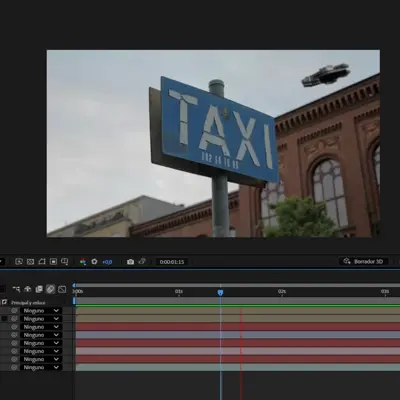
Task: Click the 03s mark on time ruler
Action: click(x=385, y=292)
